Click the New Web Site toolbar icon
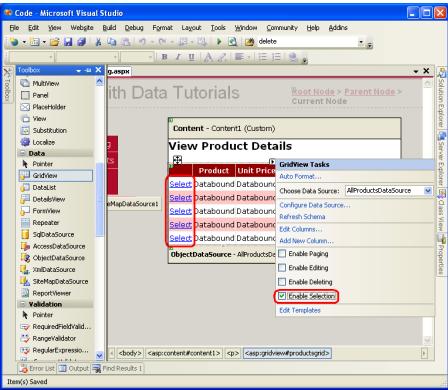This screenshot has width=448, height=390. (x=14, y=42)
